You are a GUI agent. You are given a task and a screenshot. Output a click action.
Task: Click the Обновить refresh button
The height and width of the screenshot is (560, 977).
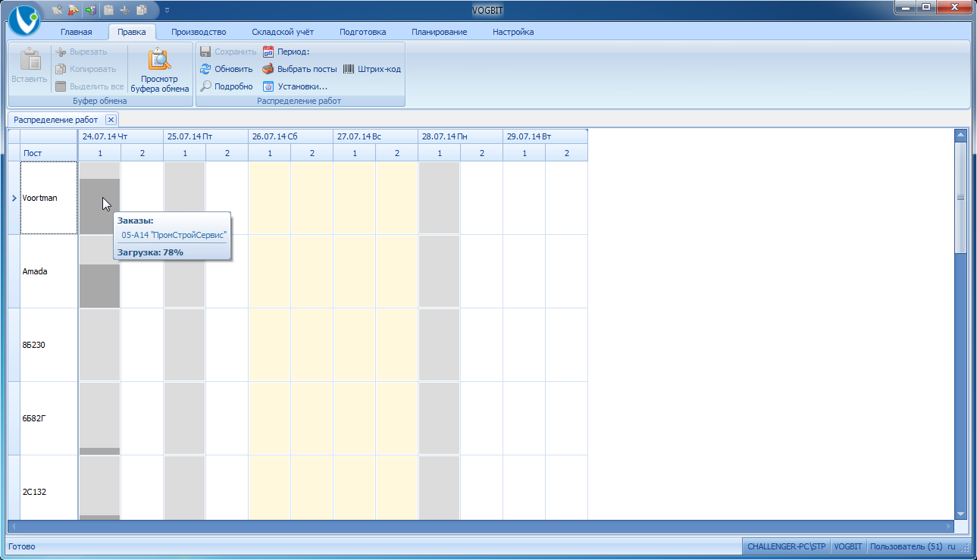(x=226, y=69)
